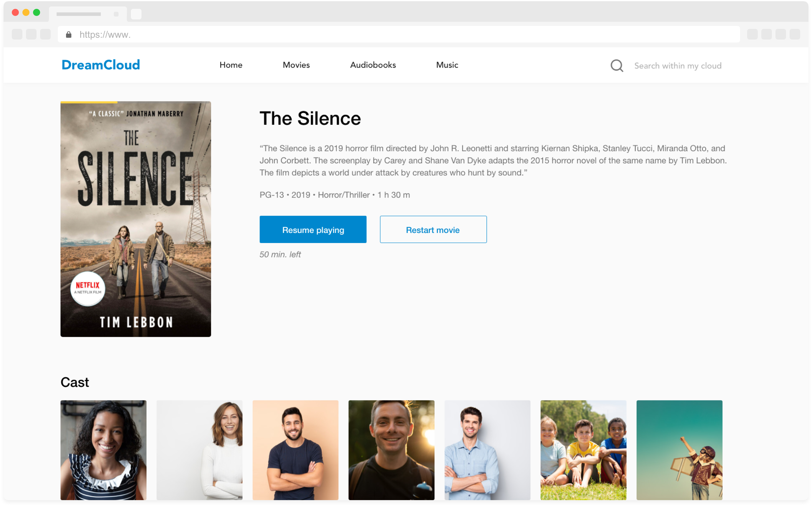Click the yellow progress bar above poster
Image resolution: width=812 pixels, height=506 pixels.
pos(89,102)
